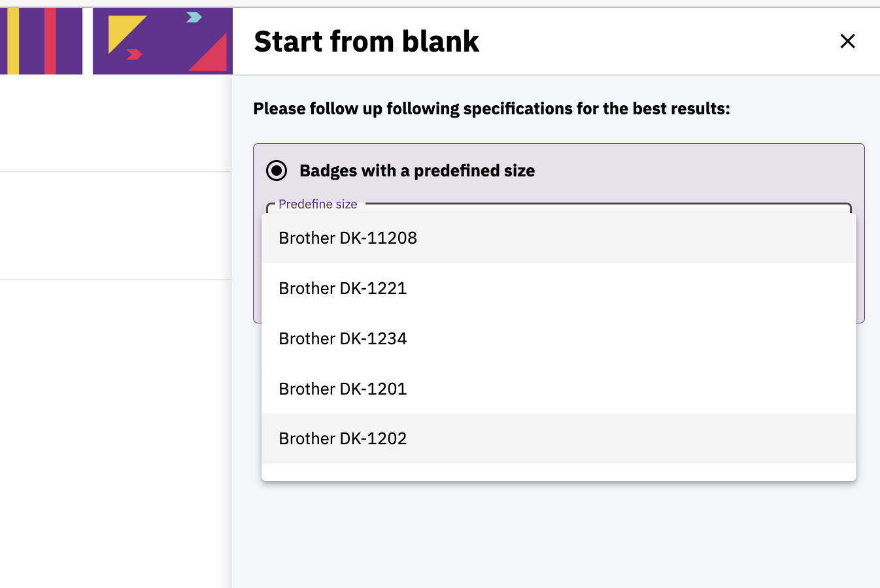
Task: Click the yellow stripe on the striped thumbnail
Action: (x=13, y=41)
